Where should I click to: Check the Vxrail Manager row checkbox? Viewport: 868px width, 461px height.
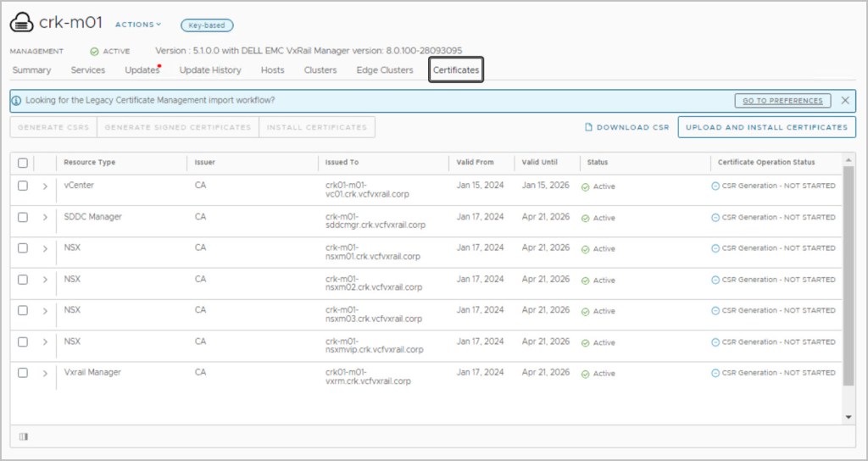(x=23, y=373)
